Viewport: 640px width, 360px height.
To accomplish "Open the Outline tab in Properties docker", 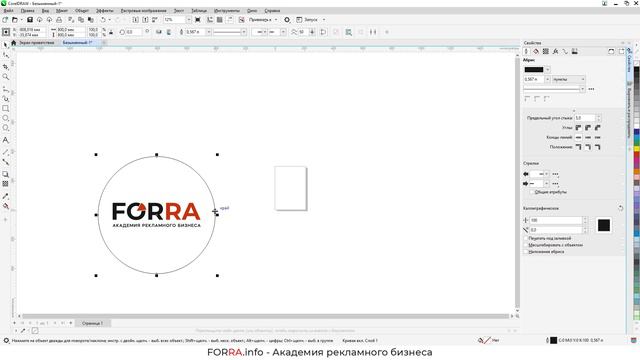I will click(526, 51).
